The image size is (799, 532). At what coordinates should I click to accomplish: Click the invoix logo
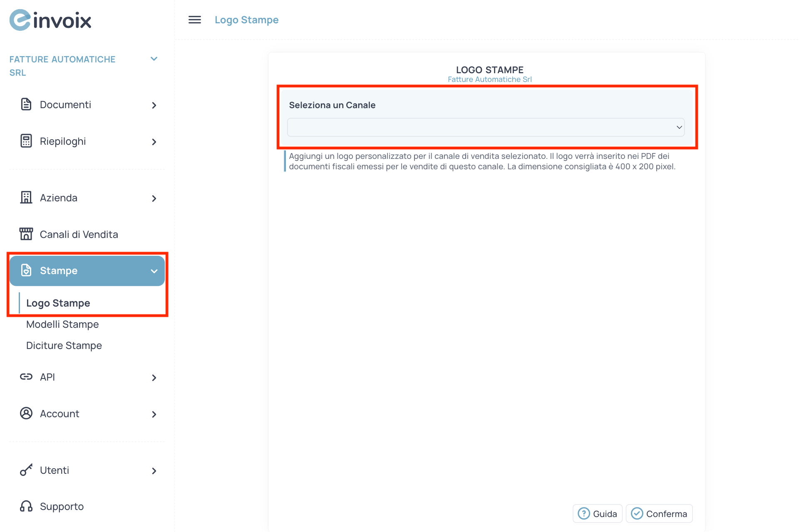(x=50, y=20)
